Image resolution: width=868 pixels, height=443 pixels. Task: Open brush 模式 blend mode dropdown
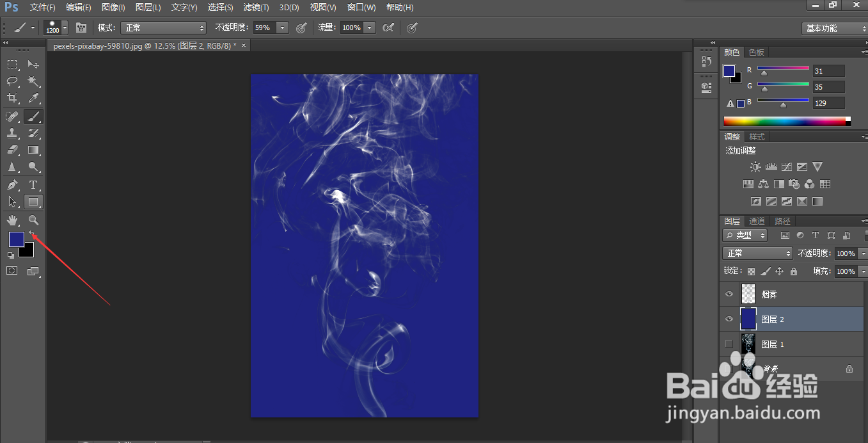[x=163, y=28]
